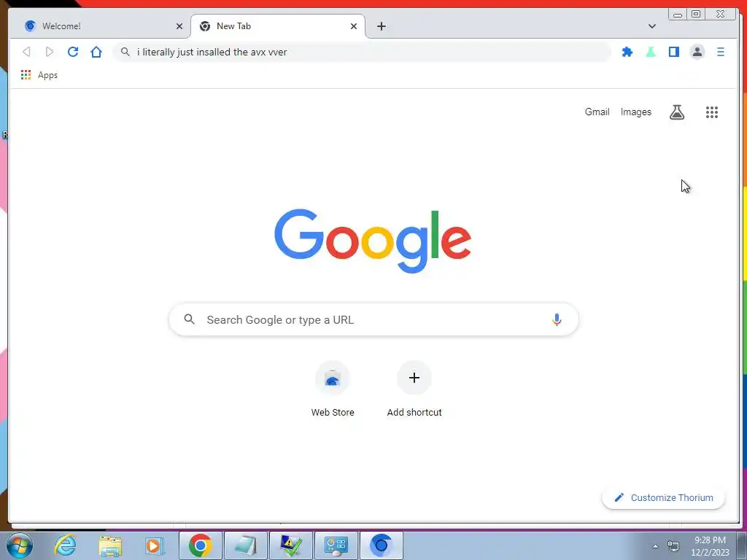747x560 pixels.
Task: Click the address bar search magnifier icon
Action: (125, 52)
